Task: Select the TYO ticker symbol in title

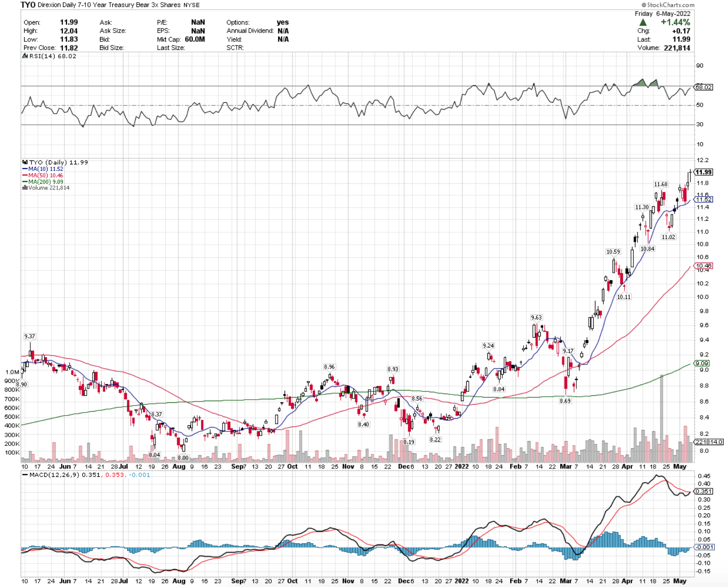Action: coord(28,5)
